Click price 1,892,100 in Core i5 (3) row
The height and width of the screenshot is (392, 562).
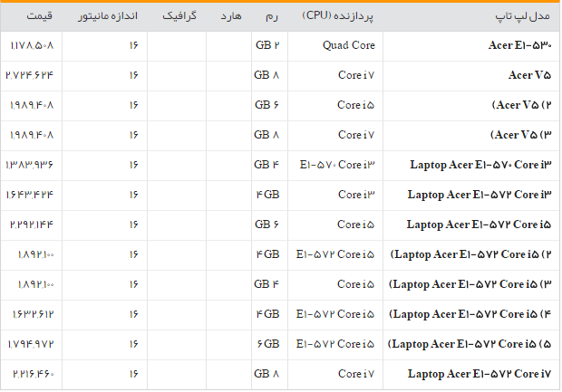click(36, 284)
